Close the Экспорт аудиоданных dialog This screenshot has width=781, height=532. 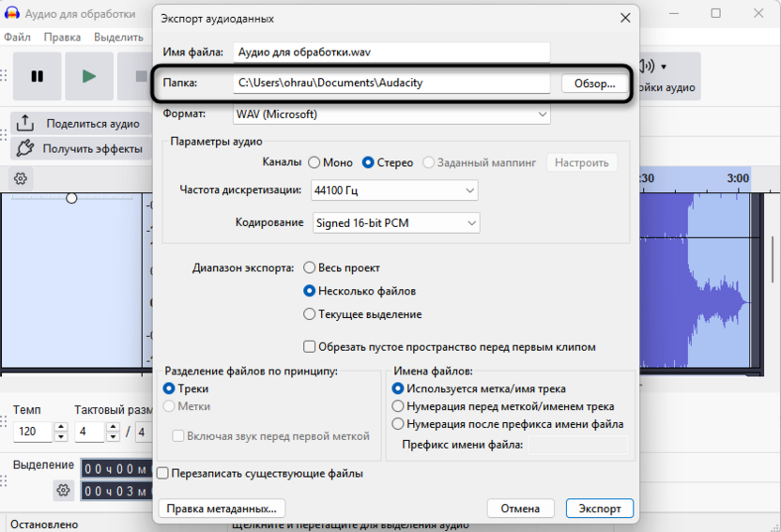[625, 19]
